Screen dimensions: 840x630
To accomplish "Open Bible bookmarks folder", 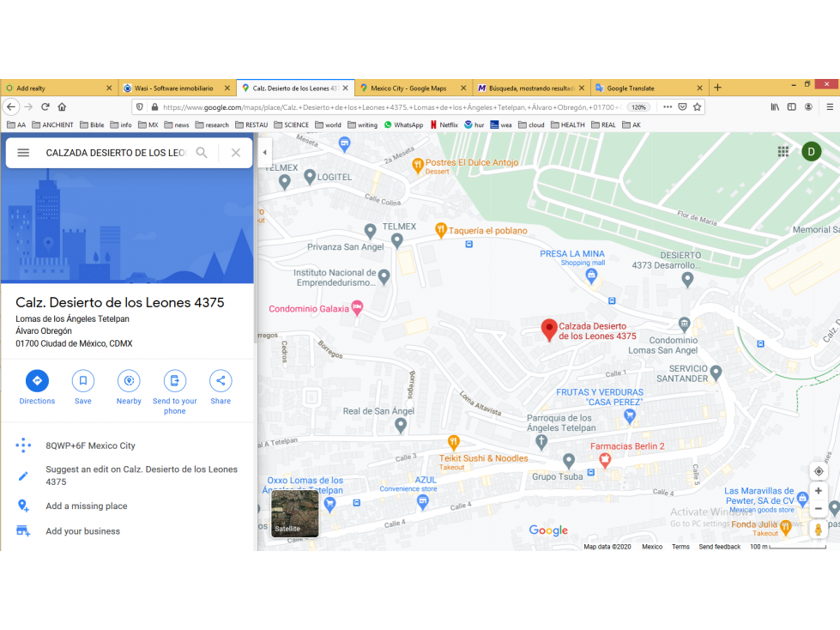I will click(x=92, y=124).
